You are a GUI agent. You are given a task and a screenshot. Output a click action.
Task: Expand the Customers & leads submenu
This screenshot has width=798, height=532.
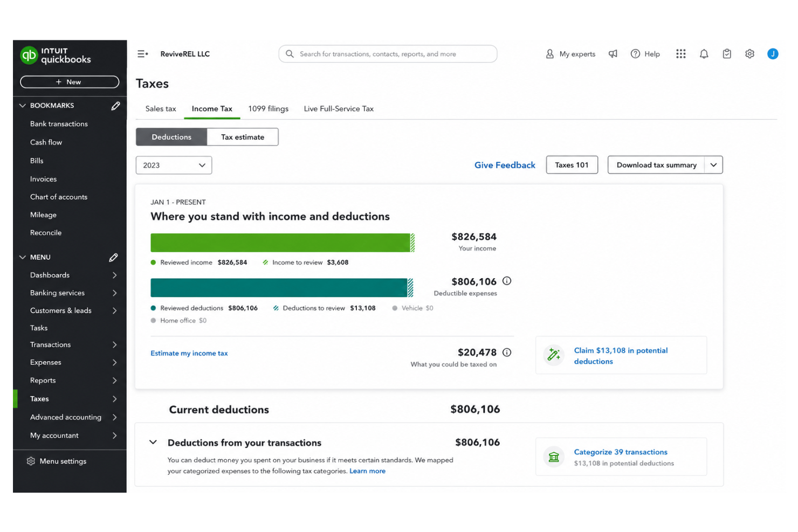[114, 311]
